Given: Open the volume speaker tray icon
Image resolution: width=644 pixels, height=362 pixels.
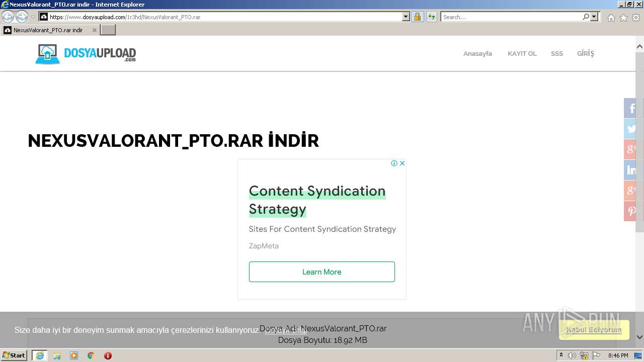Looking at the screenshot, I should pos(572,355).
